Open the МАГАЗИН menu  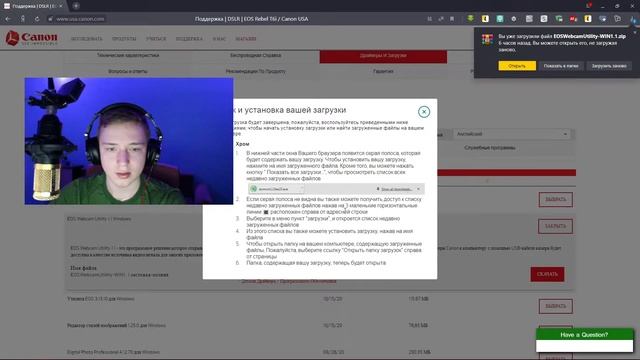[246, 39]
